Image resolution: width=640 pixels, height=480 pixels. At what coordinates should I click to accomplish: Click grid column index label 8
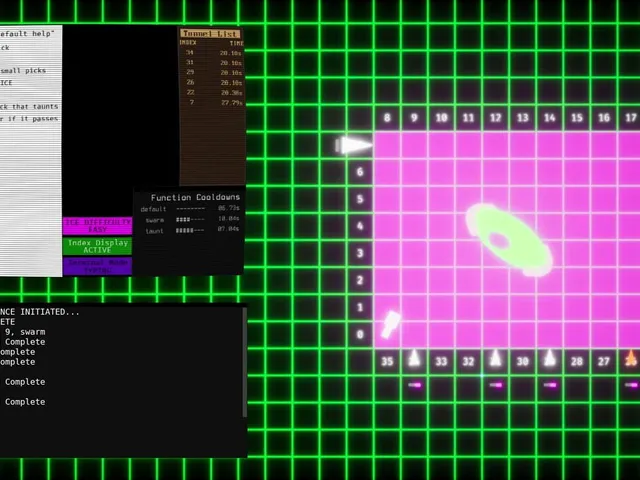pyautogui.click(x=387, y=118)
